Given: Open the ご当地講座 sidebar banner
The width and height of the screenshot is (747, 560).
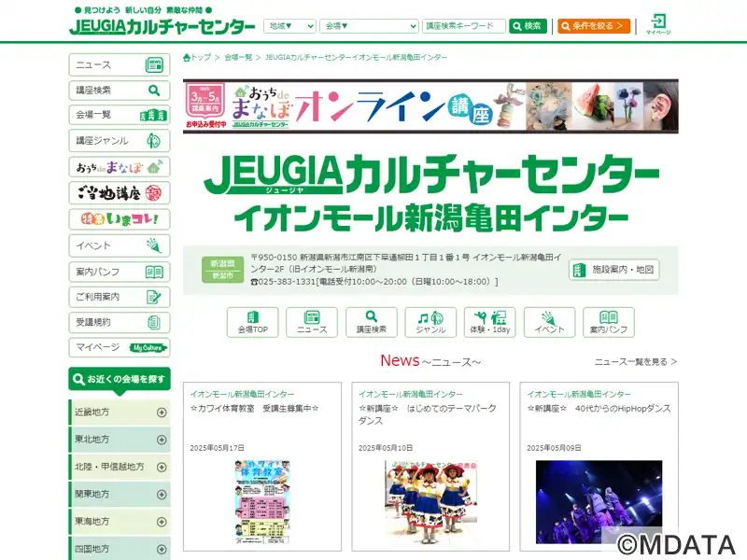Looking at the screenshot, I should 120,193.
